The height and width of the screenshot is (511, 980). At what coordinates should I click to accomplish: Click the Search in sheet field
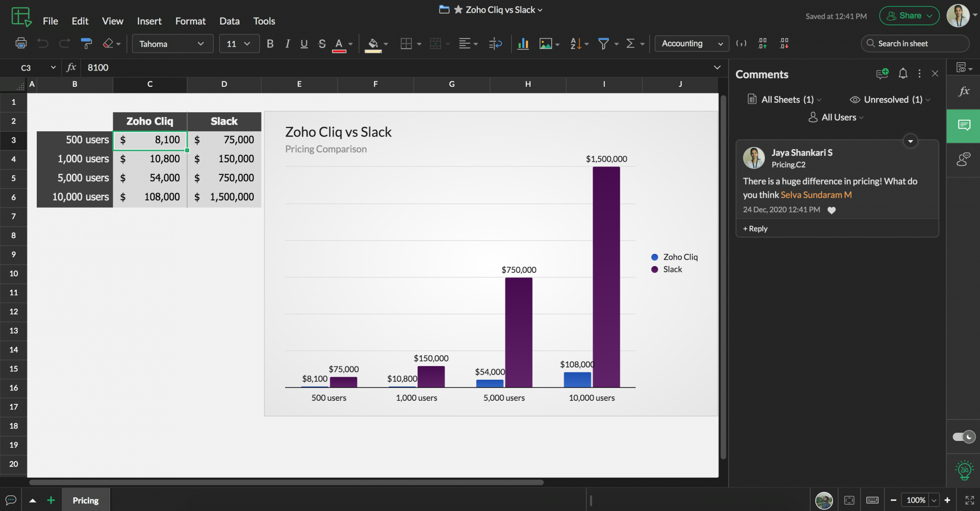coord(914,44)
